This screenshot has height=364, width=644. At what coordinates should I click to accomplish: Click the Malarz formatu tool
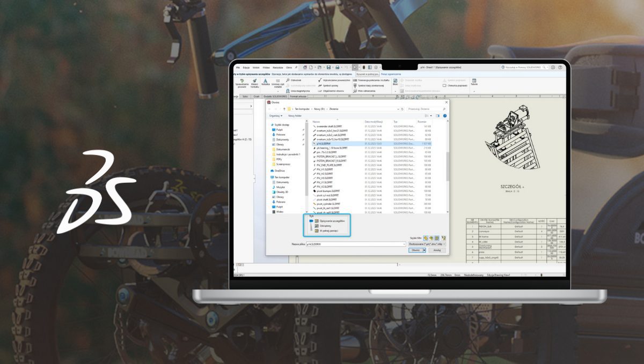[x=254, y=83]
